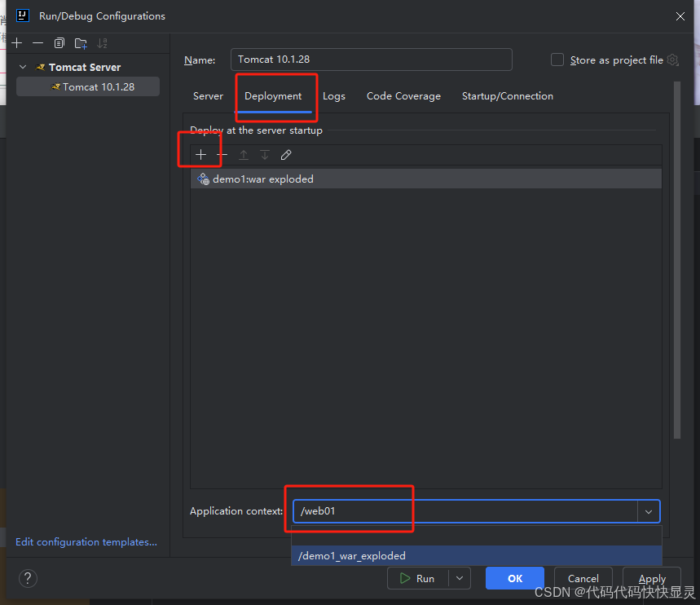This screenshot has width=700, height=605.
Task: Switch to the Server tab
Action: click(208, 96)
